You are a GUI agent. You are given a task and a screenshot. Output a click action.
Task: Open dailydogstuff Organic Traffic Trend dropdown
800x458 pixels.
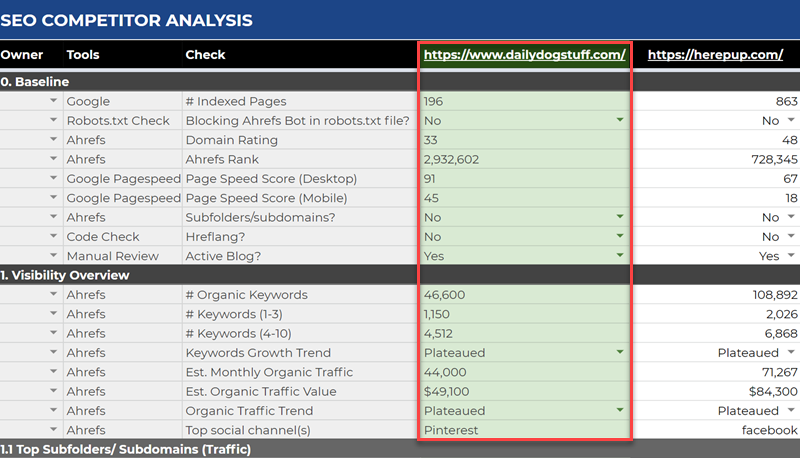point(620,411)
